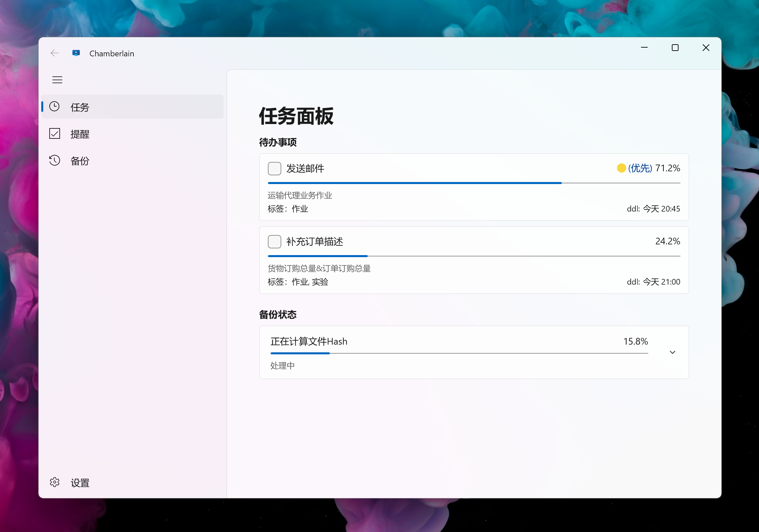
Task: Click the hamburger navigation menu icon
Action: (x=57, y=80)
